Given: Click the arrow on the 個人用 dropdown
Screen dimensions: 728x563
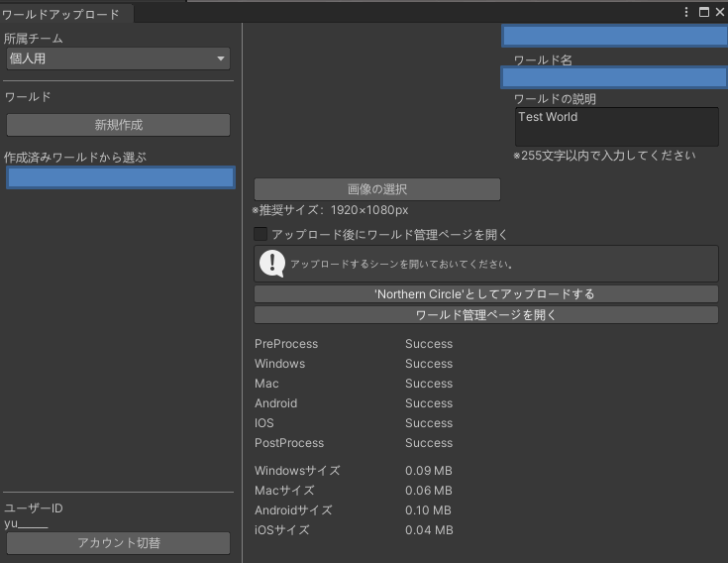Looking at the screenshot, I should (221, 58).
